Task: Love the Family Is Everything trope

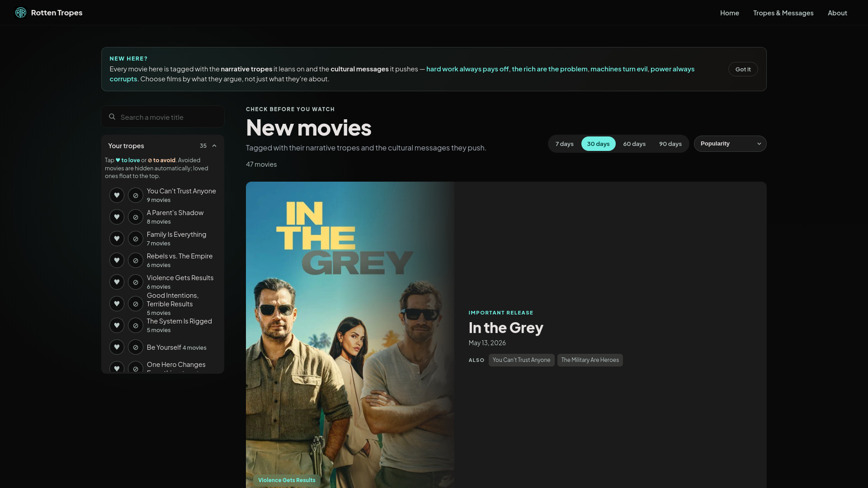Action: tap(117, 239)
